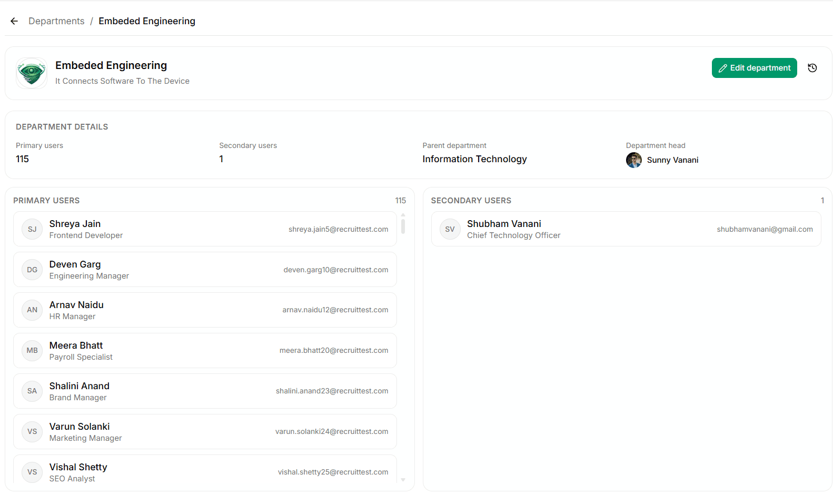This screenshot has height=504, width=833.
Task: Click email vishal.shetty25@recruittest.com
Action: click(333, 472)
